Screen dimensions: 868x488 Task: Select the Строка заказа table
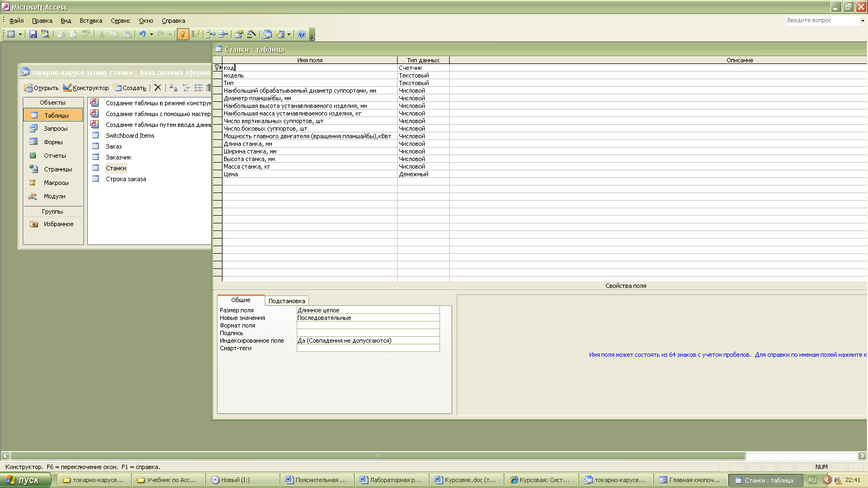click(126, 179)
